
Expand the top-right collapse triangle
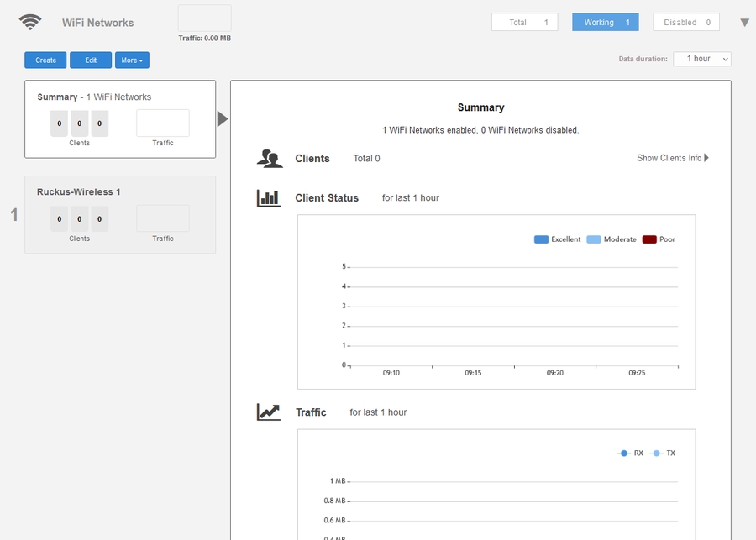(x=744, y=23)
